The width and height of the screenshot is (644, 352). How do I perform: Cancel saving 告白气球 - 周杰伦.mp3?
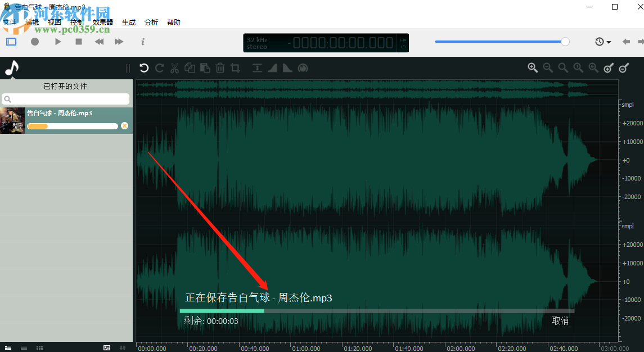[560, 320]
